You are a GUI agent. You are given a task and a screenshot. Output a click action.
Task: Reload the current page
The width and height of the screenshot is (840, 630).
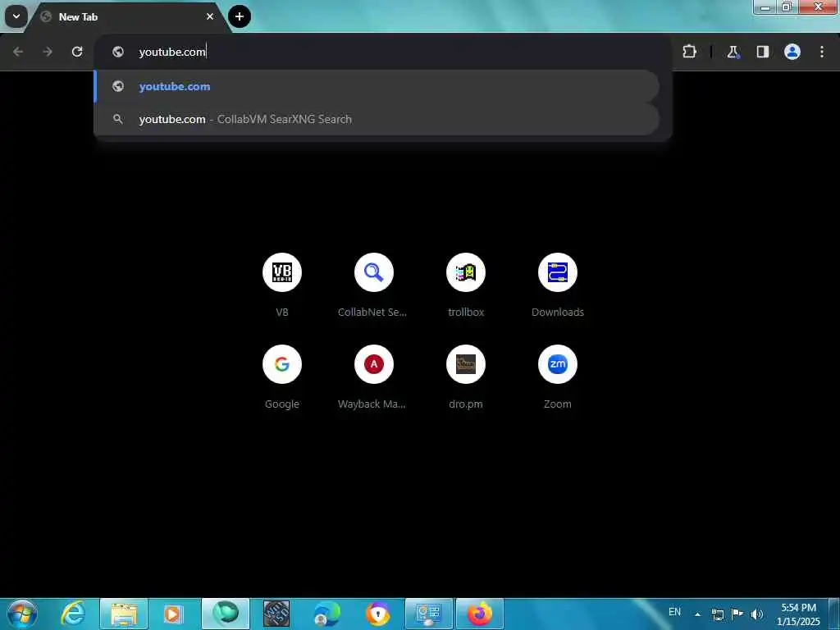77,52
